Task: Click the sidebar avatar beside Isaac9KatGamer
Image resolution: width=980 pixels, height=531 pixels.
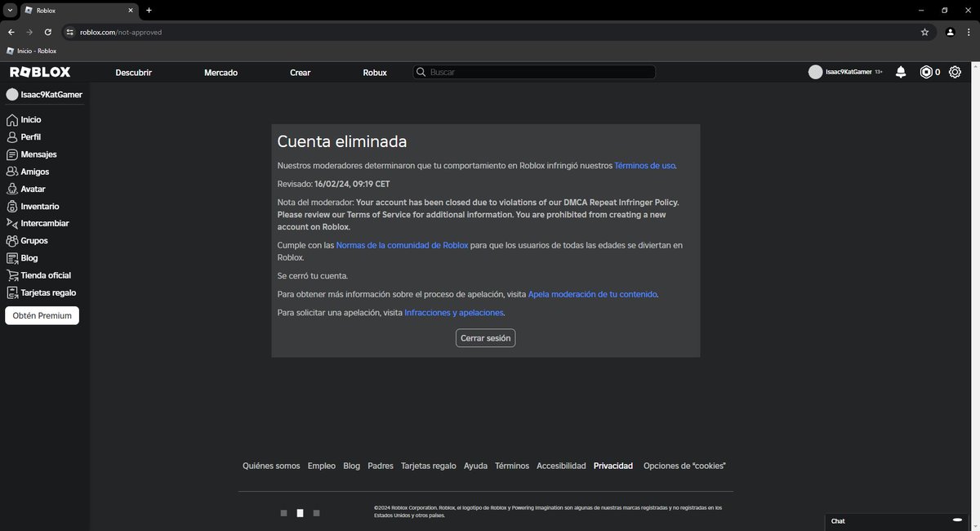Action: 12,94
